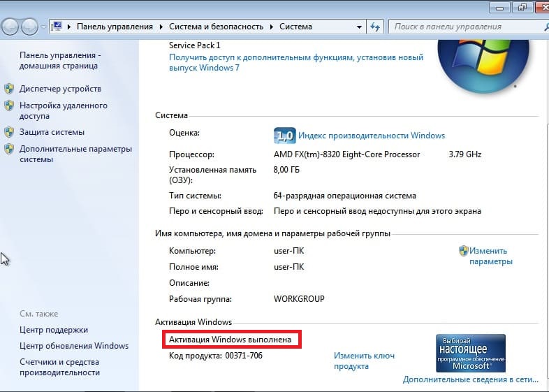Click the 8,00 ГБ memory value
Viewport: 549px width, 392px height.
(286, 170)
